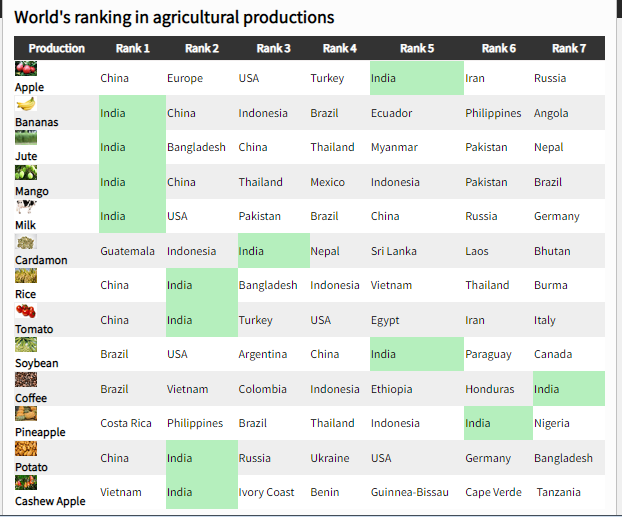Click the Milk cow icon
622x517 pixels.
pyautogui.click(x=26, y=207)
